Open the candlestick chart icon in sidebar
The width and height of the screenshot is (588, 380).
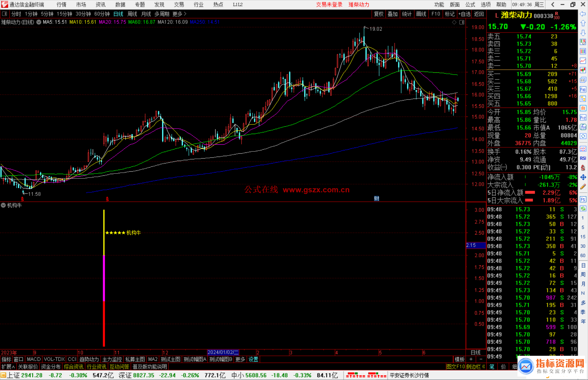point(583,70)
